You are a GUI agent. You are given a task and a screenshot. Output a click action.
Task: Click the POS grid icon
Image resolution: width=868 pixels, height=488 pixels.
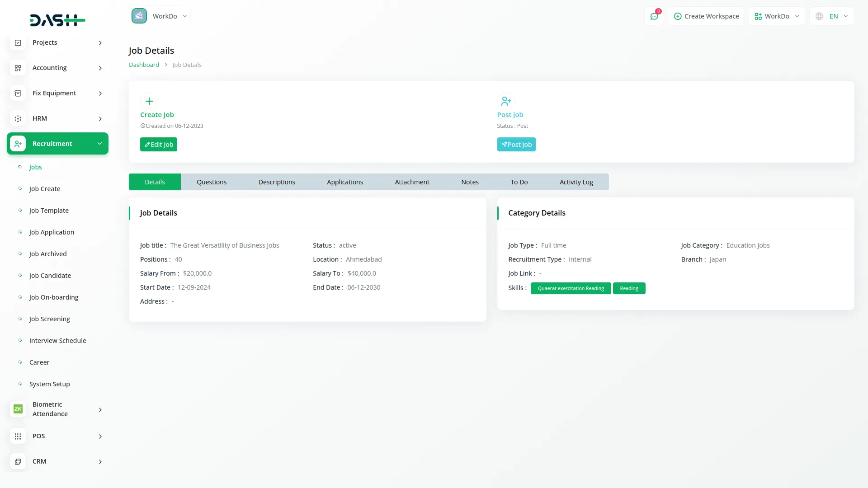[18, 436]
